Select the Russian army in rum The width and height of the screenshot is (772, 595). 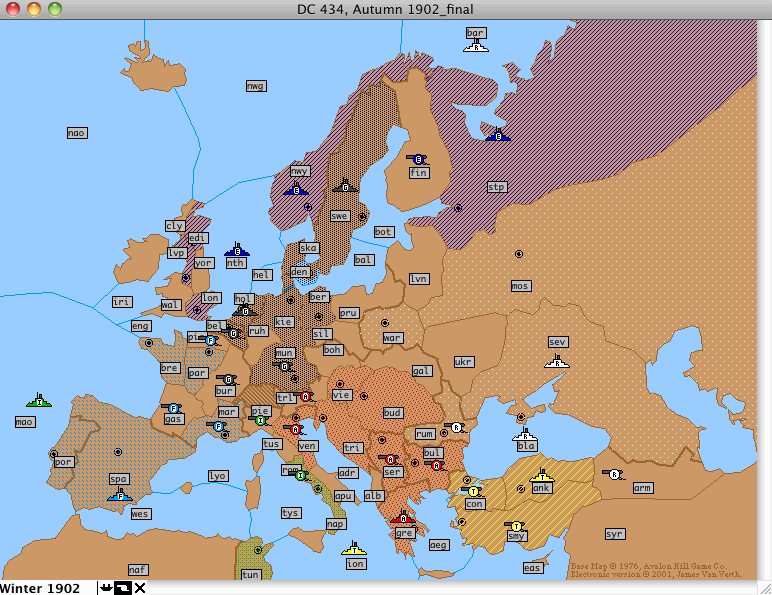(x=456, y=427)
